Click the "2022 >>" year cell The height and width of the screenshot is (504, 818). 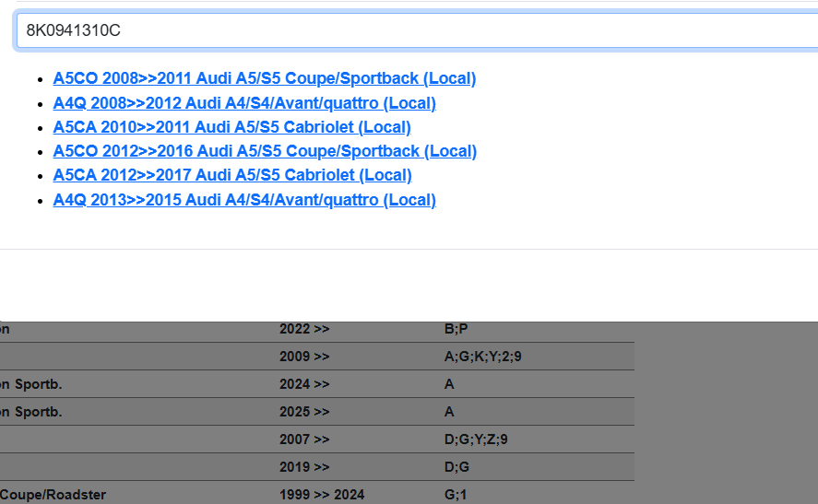tap(304, 329)
